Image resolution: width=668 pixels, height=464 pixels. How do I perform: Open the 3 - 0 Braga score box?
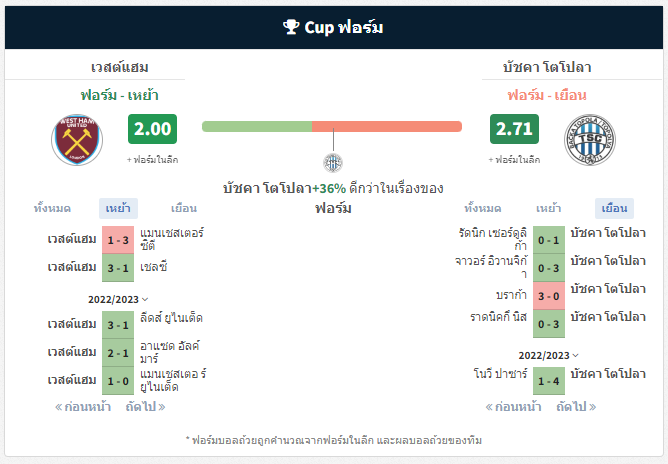(x=549, y=296)
